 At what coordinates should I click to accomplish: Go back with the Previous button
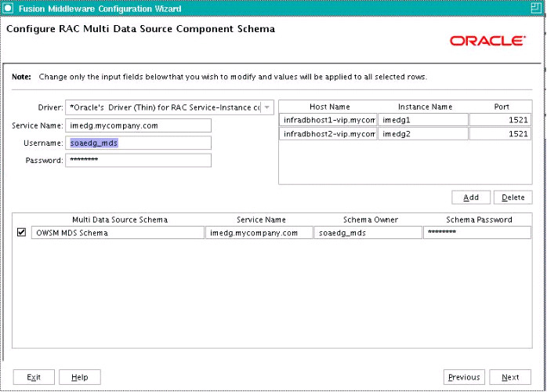(x=464, y=377)
